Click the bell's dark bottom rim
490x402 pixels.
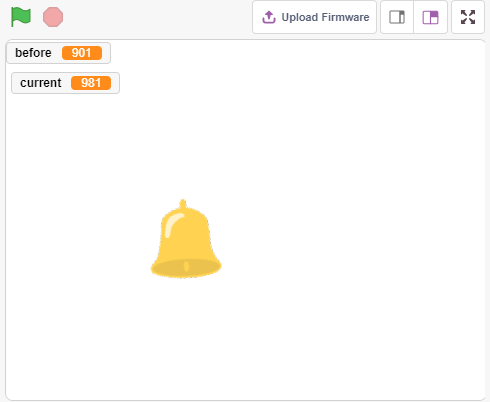coord(186,268)
